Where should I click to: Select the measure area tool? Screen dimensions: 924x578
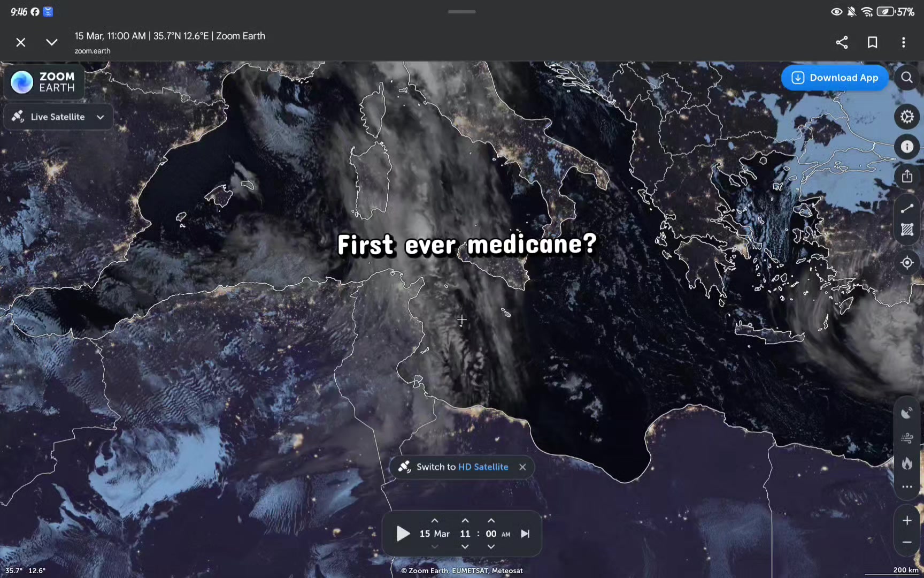coord(907,230)
